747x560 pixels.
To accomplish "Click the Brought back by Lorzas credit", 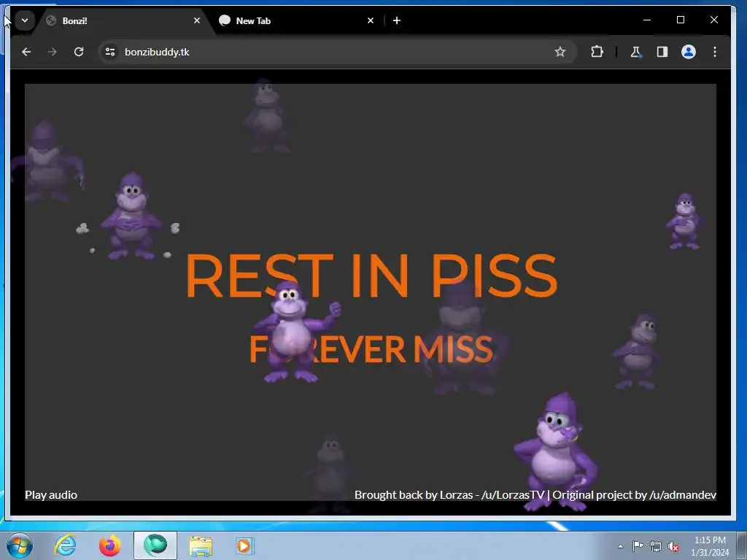I will (449, 495).
